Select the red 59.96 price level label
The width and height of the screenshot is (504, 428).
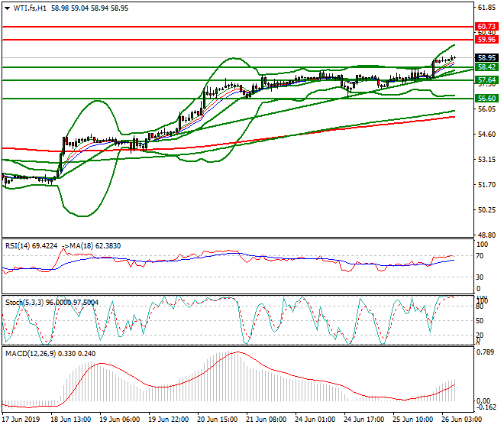click(486, 40)
